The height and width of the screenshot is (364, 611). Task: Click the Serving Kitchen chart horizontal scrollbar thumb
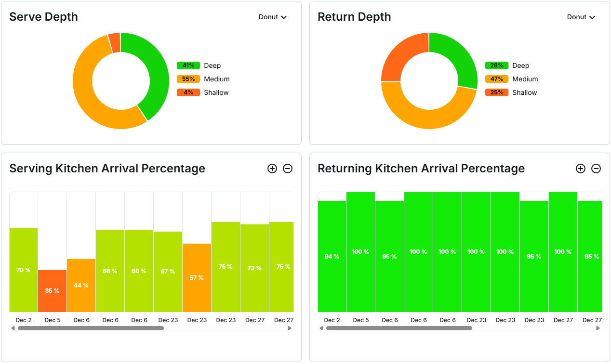(x=91, y=328)
